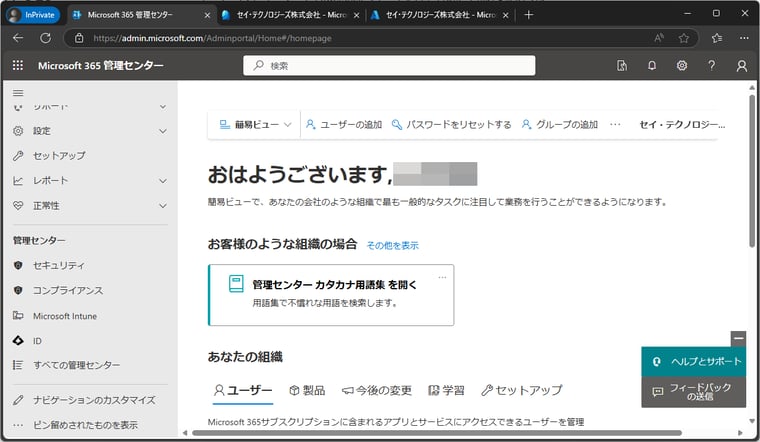Image resolution: width=760 pixels, height=442 pixels.
Task: Select the 学習 tab
Action: click(446, 390)
